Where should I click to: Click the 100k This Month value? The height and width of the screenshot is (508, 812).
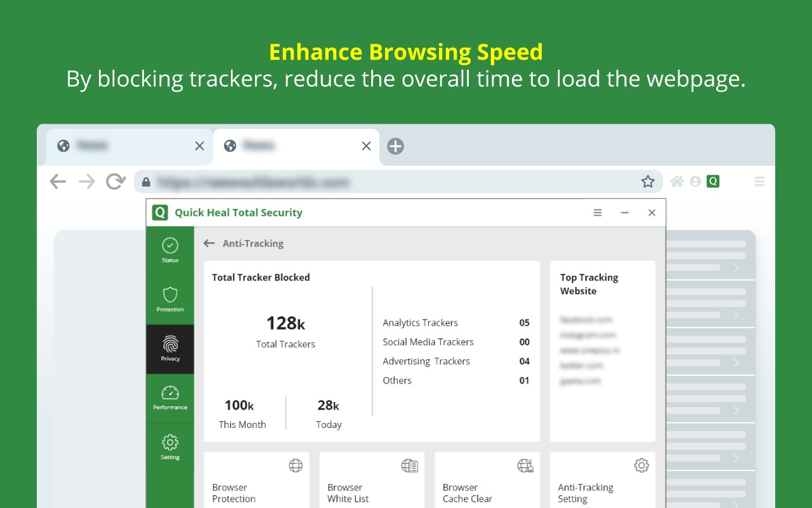[x=239, y=405]
